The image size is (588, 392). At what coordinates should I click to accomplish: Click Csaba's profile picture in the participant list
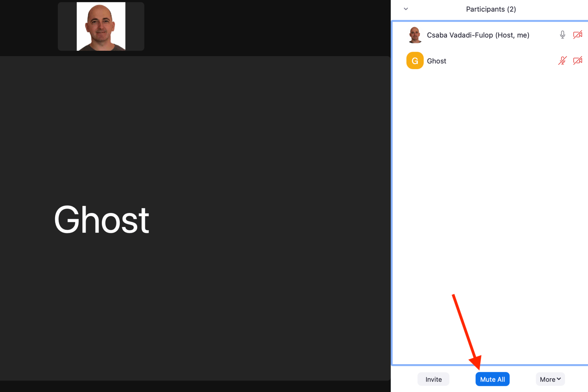point(414,35)
